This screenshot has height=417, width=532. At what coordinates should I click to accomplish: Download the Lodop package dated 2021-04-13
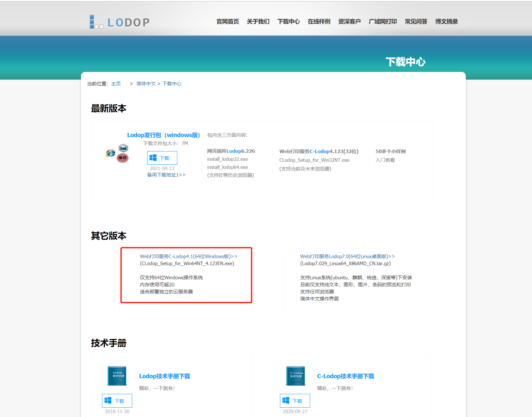162,158
